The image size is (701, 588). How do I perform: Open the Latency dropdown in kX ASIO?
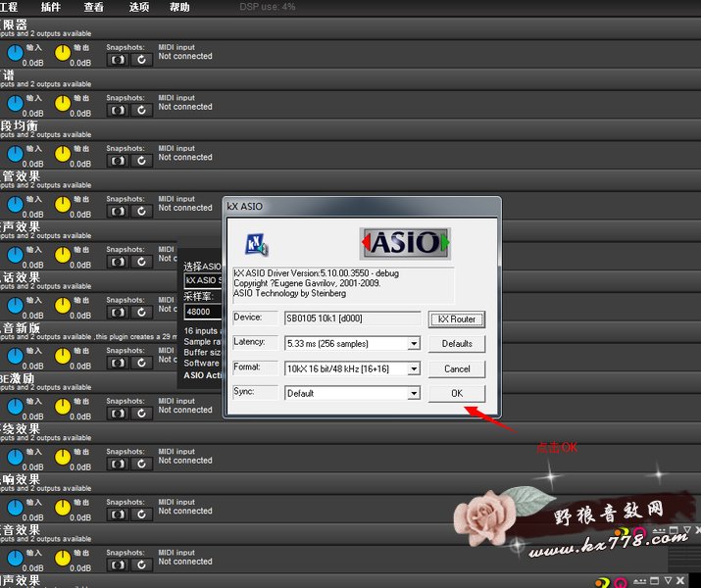(415, 344)
